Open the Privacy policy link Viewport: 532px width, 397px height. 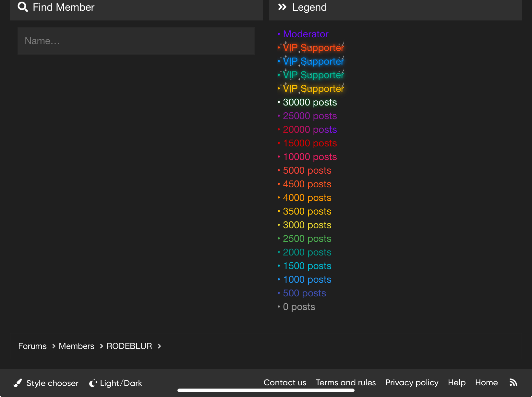(412, 383)
